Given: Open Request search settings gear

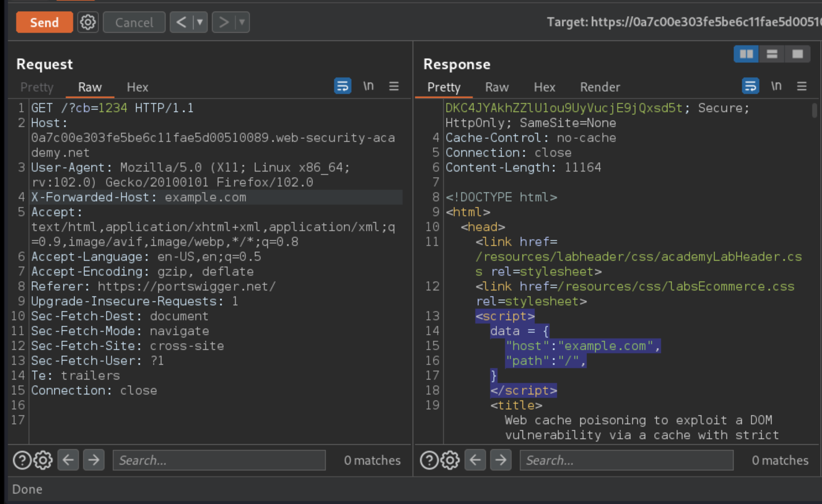Looking at the screenshot, I should coord(43,460).
